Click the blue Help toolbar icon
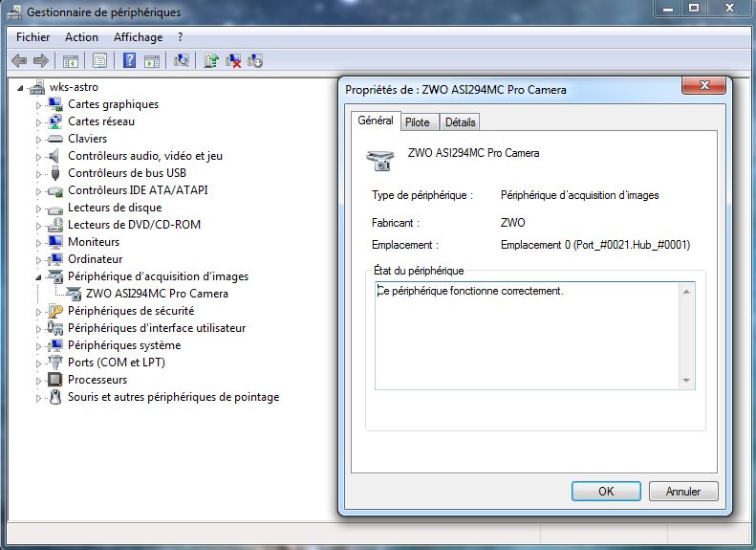The height and width of the screenshot is (550, 756). [x=129, y=61]
